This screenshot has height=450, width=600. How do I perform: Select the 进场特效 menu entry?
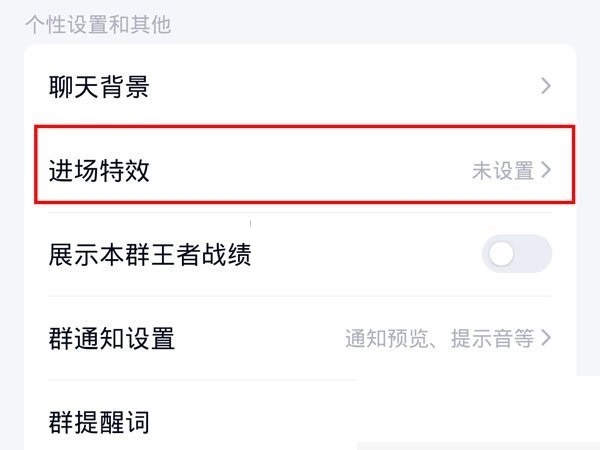click(99, 170)
